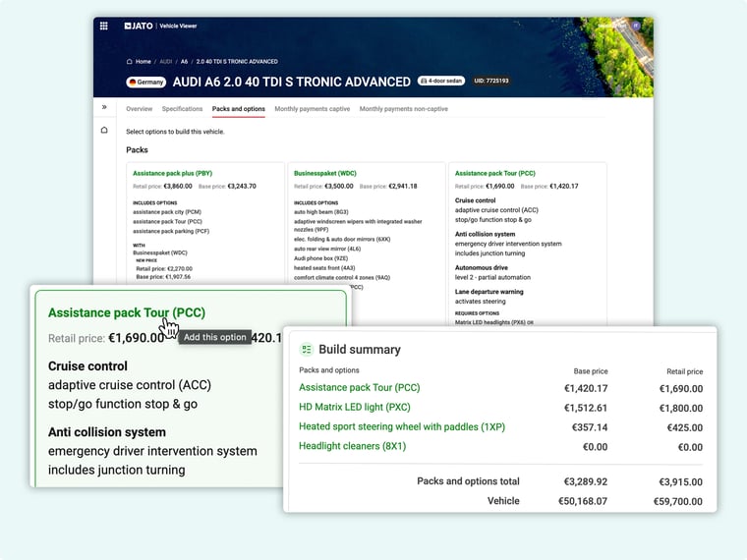This screenshot has height=560, width=747.
Task: Click the Germany country badge
Action: click(145, 82)
